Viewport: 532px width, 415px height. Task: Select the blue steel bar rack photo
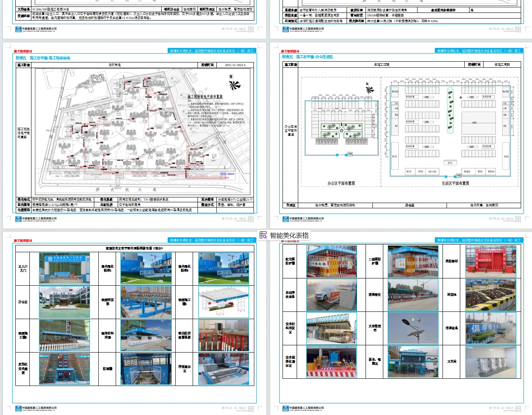(146, 302)
